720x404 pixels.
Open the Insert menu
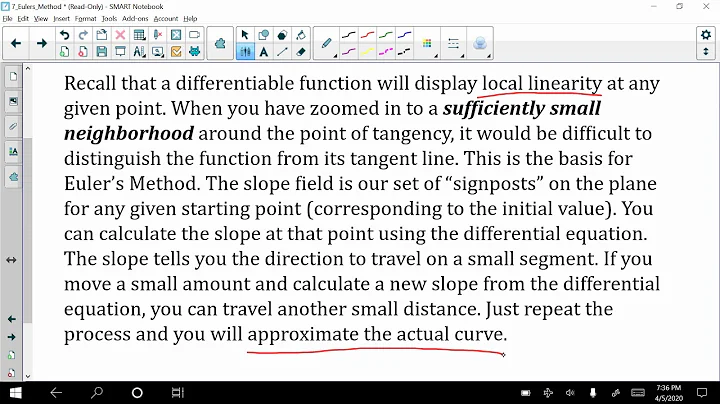pos(62,19)
